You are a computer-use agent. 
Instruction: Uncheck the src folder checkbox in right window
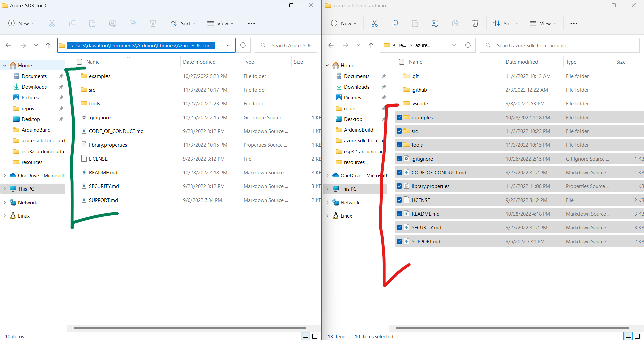pos(399,131)
